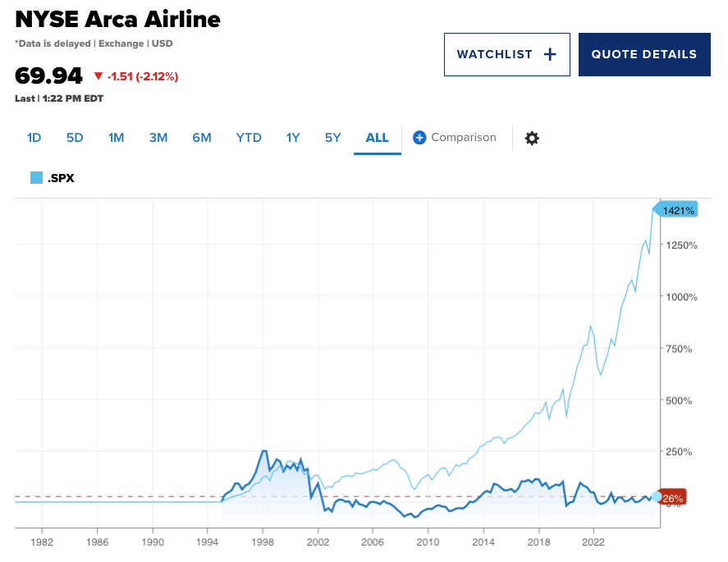The height and width of the screenshot is (562, 728).
Task: Click the 1421% SPX value tag
Action: (675, 210)
